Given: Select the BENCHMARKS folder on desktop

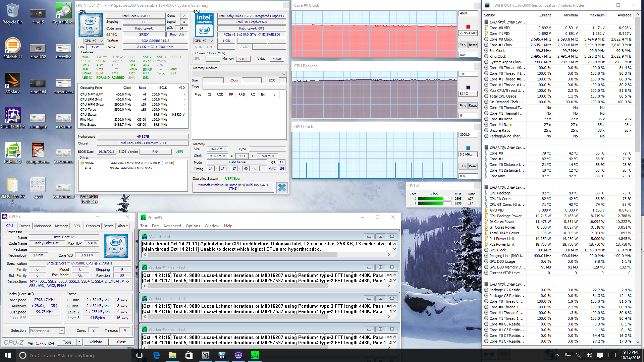Looking at the screenshot, I should pos(12,190).
